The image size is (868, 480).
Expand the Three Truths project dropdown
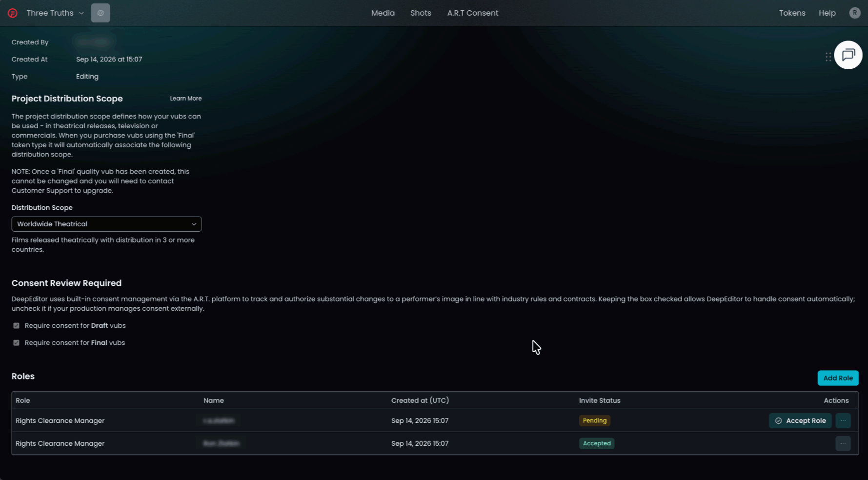[x=55, y=13]
